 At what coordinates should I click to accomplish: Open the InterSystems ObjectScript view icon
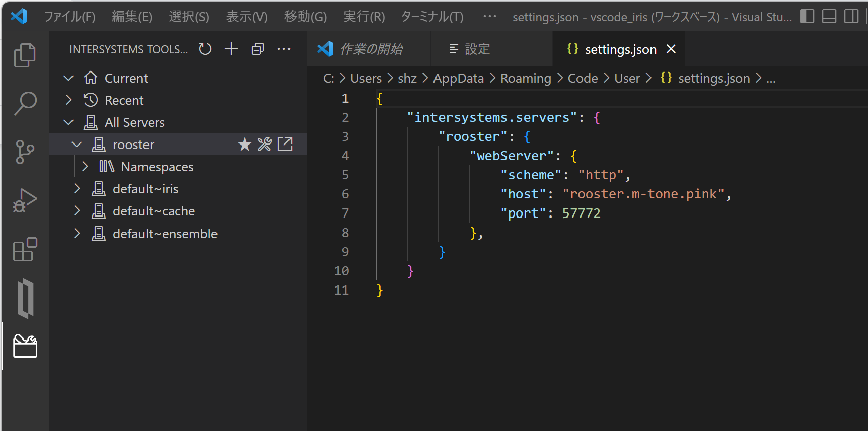tap(25, 298)
